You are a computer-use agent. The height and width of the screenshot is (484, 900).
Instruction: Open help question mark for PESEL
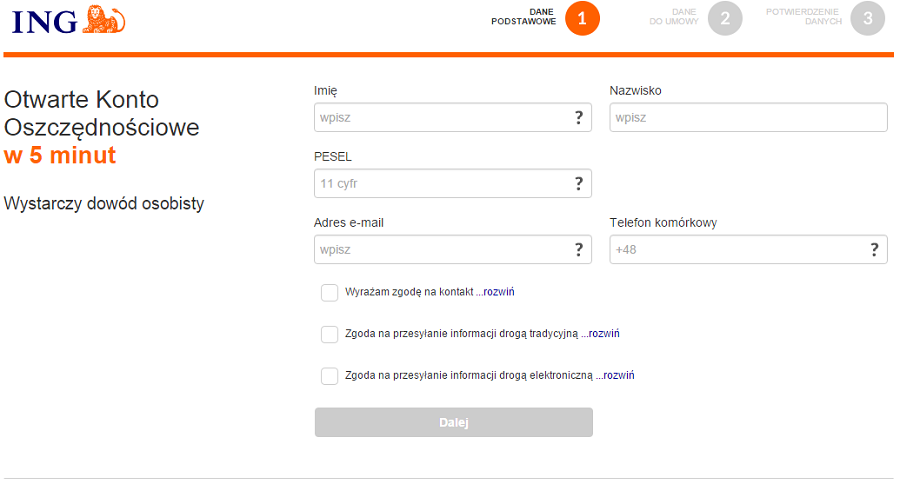[x=579, y=184]
